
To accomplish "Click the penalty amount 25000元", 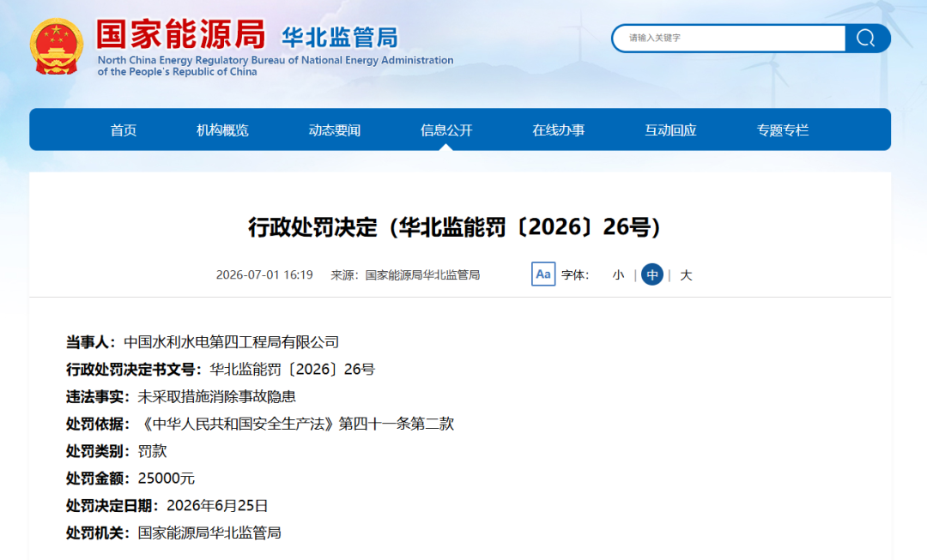I will coord(167,478).
